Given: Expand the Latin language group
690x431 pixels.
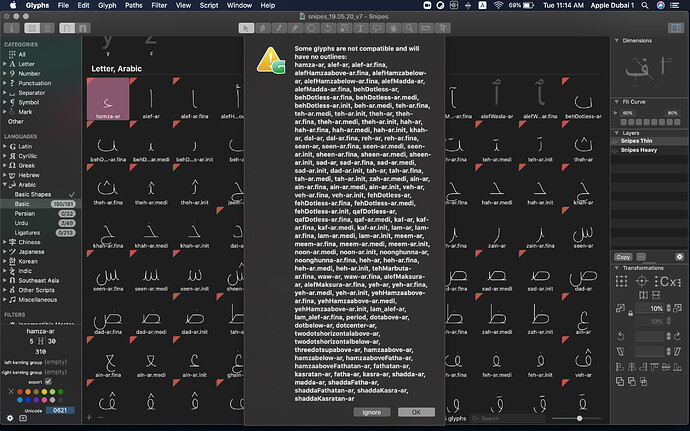Looking at the screenshot, I should (x=5, y=146).
